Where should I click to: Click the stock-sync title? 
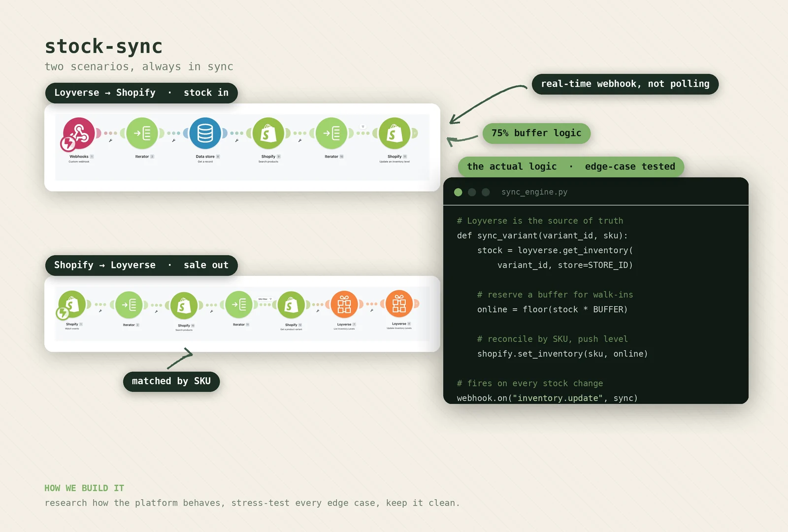pos(103,46)
